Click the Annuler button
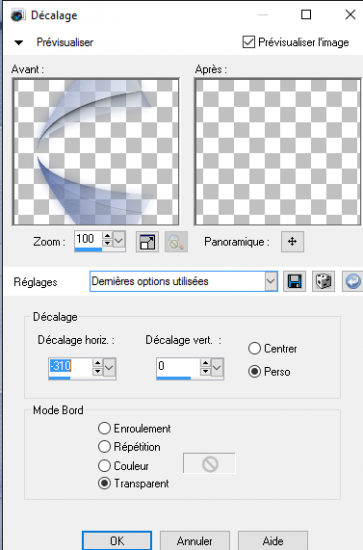This screenshot has width=363, height=550. click(195, 541)
